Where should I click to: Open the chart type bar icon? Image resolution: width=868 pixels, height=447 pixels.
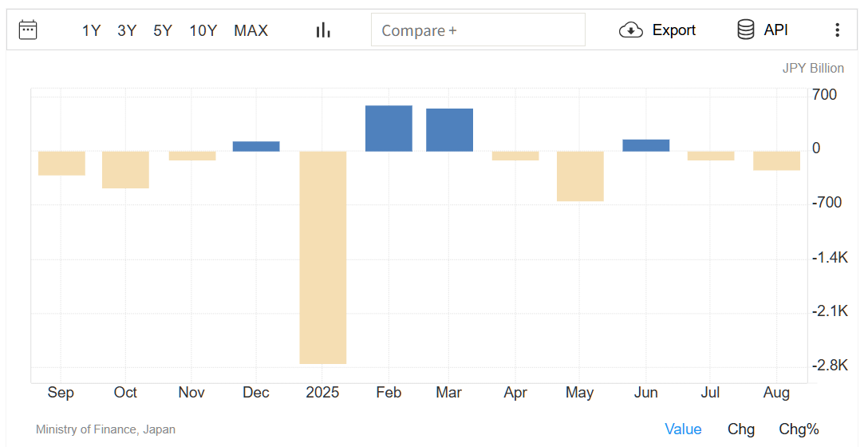pos(323,30)
